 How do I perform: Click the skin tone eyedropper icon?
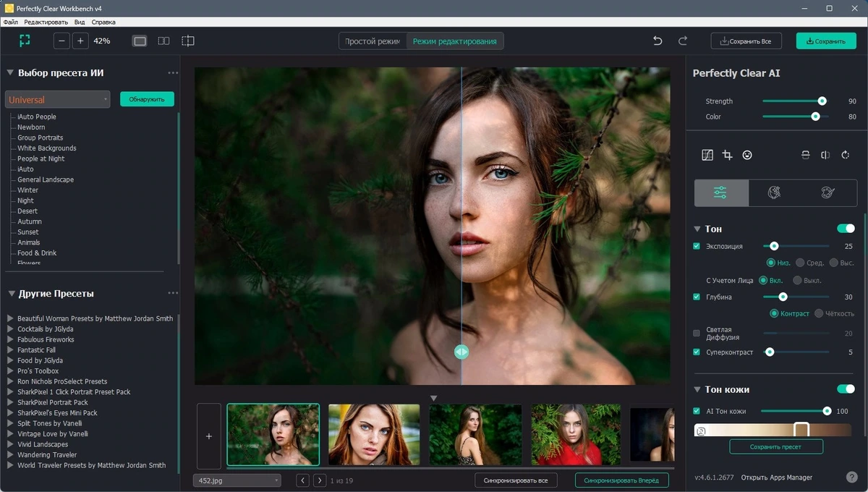(x=700, y=431)
